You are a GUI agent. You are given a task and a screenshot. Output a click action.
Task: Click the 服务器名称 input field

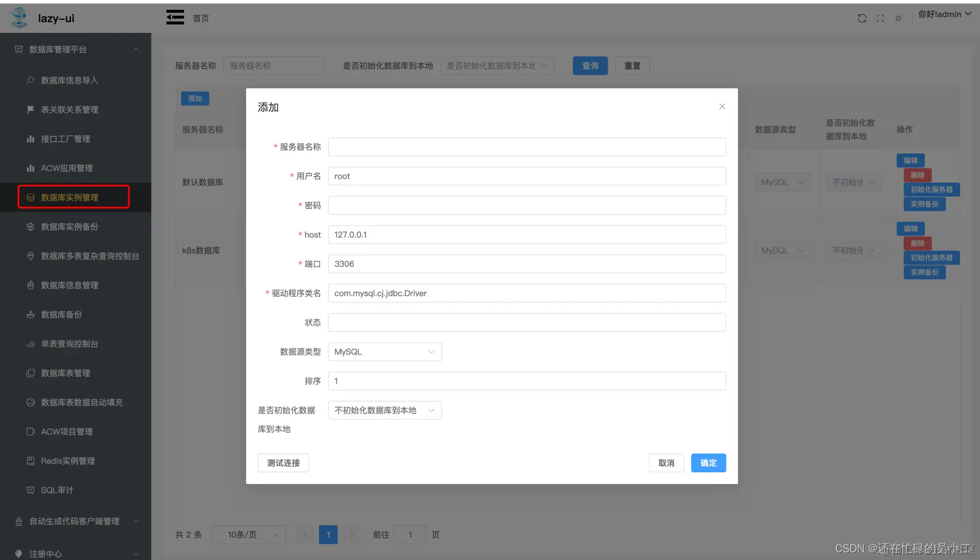pos(526,146)
